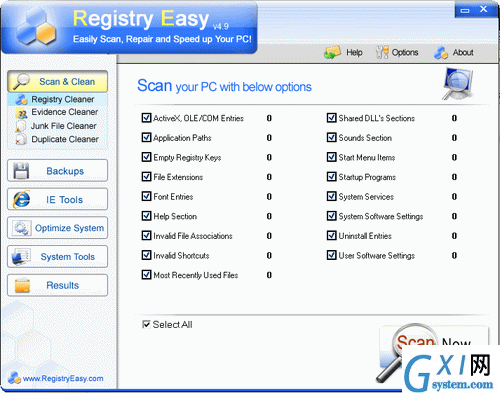This screenshot has width=500, height=393.
Task: Toggle Shared DLL's Sections checkbox
Action: (x=331, y=118)
